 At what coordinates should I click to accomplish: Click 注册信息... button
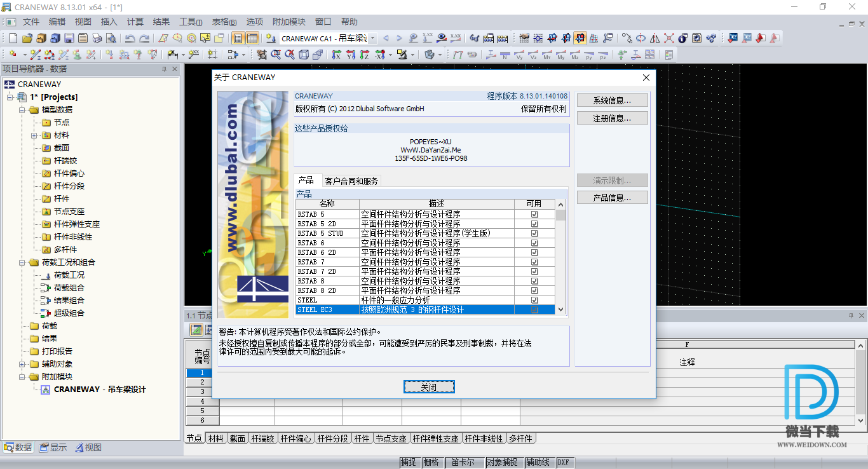[x=613, y=118]
